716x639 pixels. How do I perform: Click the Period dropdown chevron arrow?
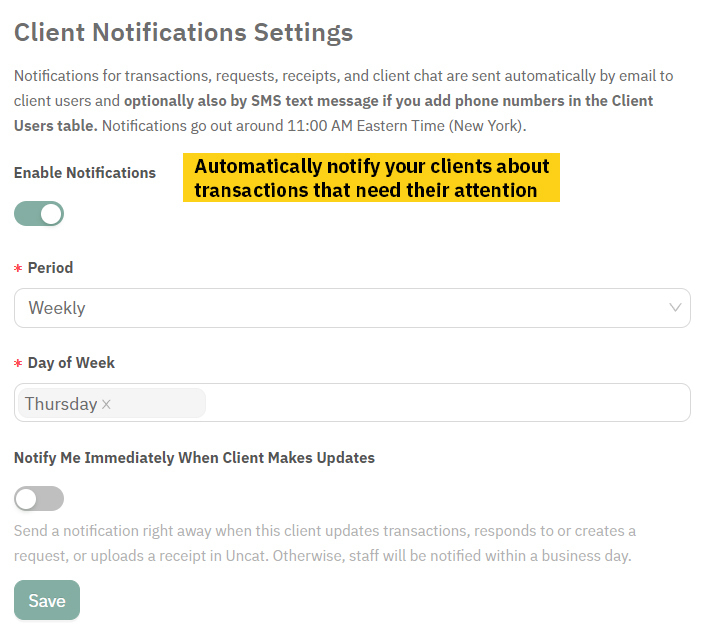pyautogui.click(x=675, y=308)
